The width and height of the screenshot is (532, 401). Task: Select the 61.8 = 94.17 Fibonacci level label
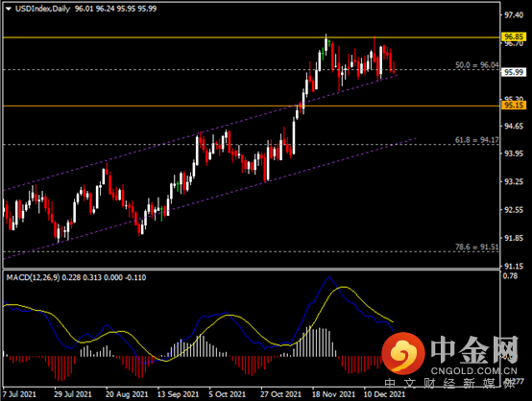tap(476, 140)
